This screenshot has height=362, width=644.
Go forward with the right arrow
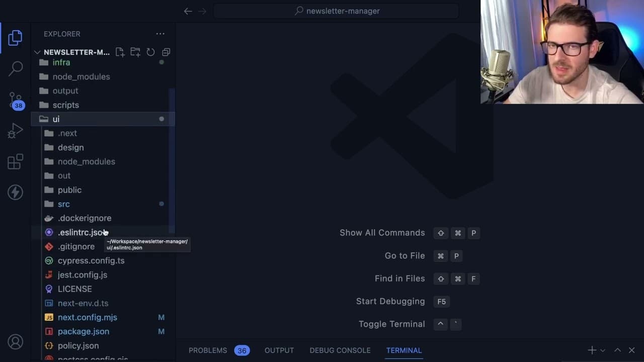202,11
